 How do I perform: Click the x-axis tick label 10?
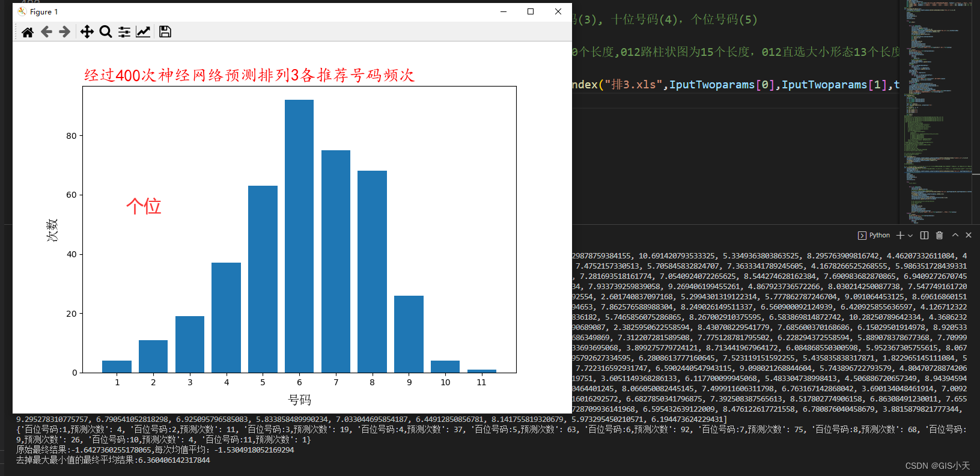pyautogui.click(x=445, y=382)
